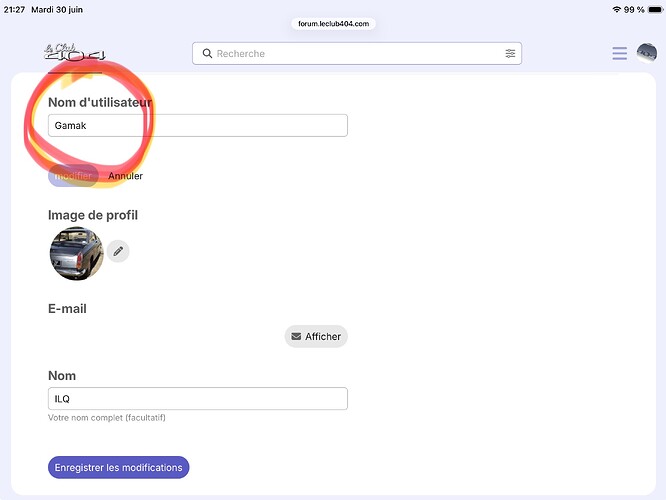The height and width of the screenshot is (500, 666).
Task: Open the hamburger menu
Action: coord(619,54)
